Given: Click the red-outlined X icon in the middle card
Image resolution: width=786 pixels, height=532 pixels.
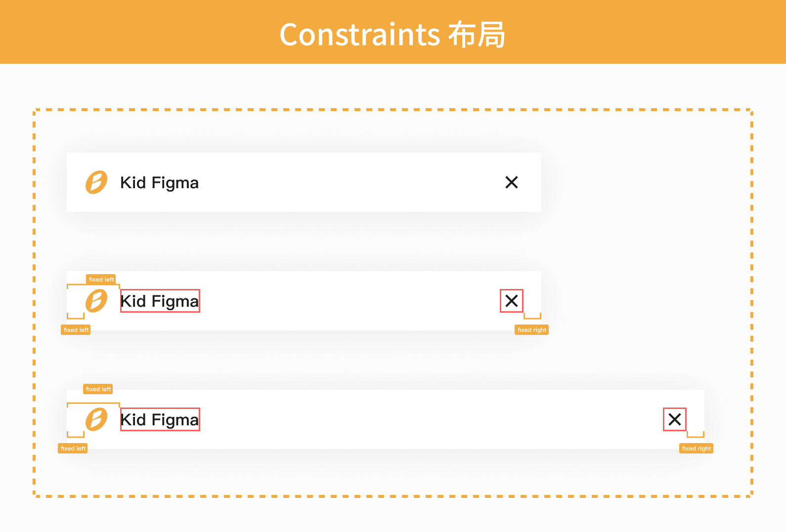Looking at the screenshot, I should pyautogui.click(x=512, y=301).
